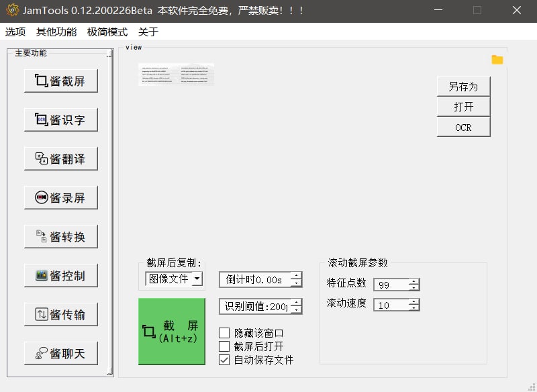Click 另存为 save as button

pos(463,87)
